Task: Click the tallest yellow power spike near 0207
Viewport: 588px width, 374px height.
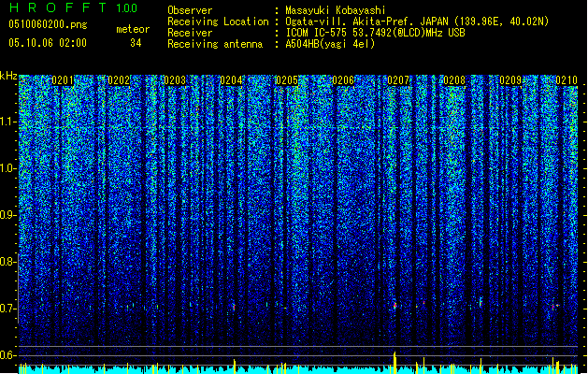Action: click(394, 363)
